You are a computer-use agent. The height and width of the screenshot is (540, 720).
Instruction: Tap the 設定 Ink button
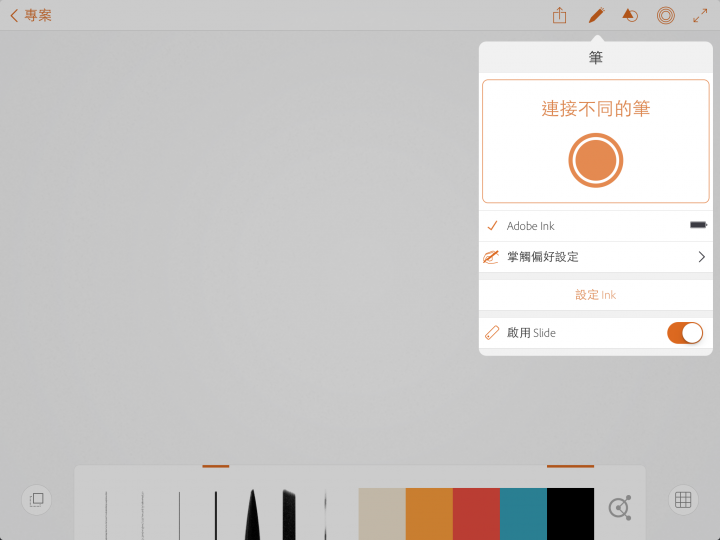point(596,295)
